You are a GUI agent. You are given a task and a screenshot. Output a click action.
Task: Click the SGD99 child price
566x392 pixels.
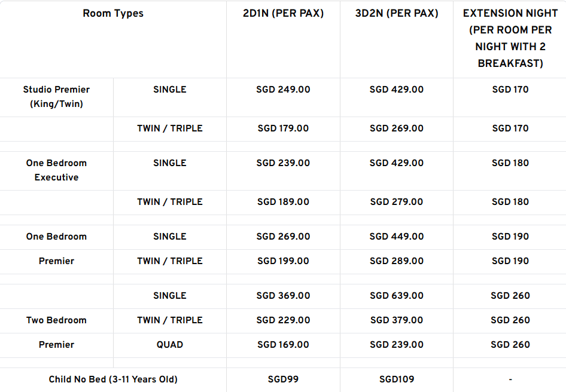283,379
